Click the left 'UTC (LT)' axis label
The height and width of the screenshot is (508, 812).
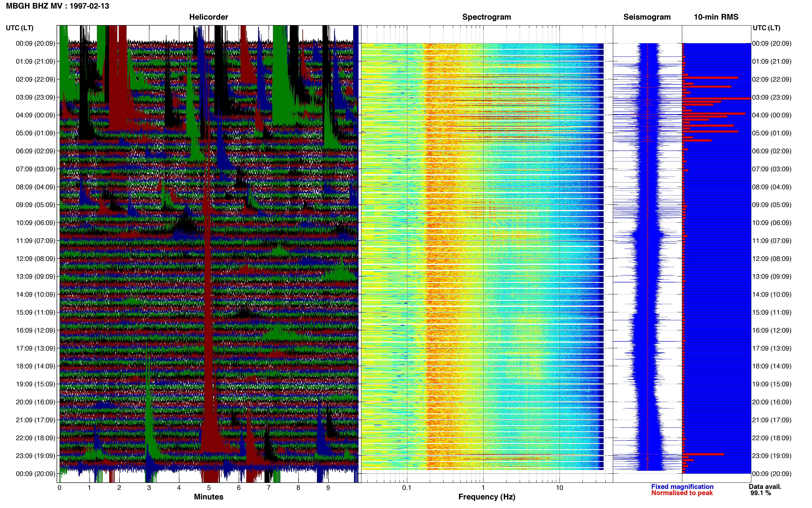tap(19, 28)
